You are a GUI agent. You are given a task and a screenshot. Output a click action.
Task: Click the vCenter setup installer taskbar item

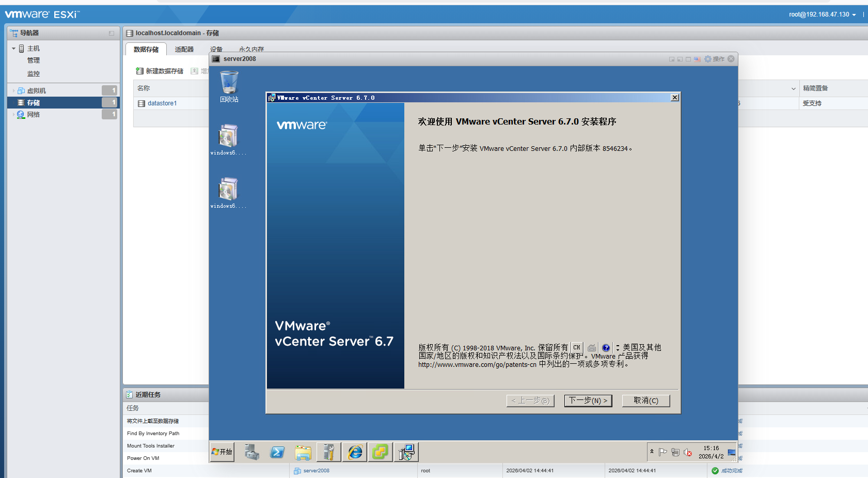coord(406,452)
